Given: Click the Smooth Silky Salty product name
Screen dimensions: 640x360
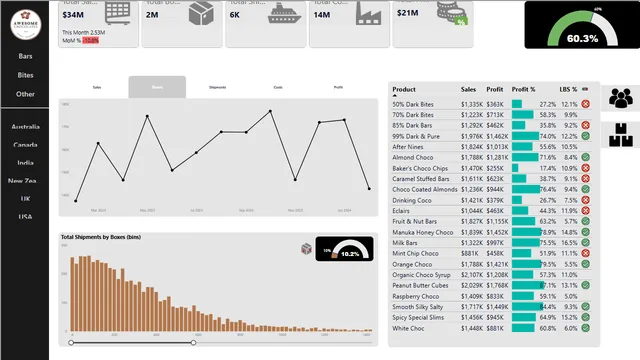Looking at the screenshot, I should [418, 307].
